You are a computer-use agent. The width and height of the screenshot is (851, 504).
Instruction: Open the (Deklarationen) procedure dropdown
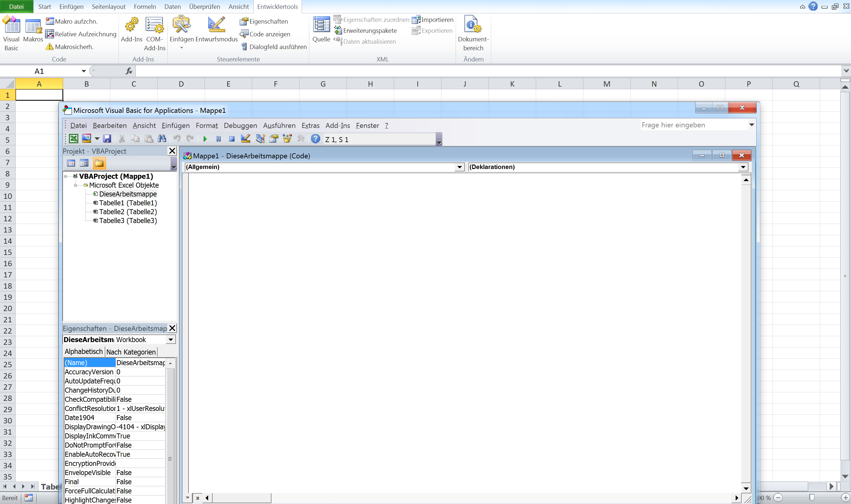point(743,167)
